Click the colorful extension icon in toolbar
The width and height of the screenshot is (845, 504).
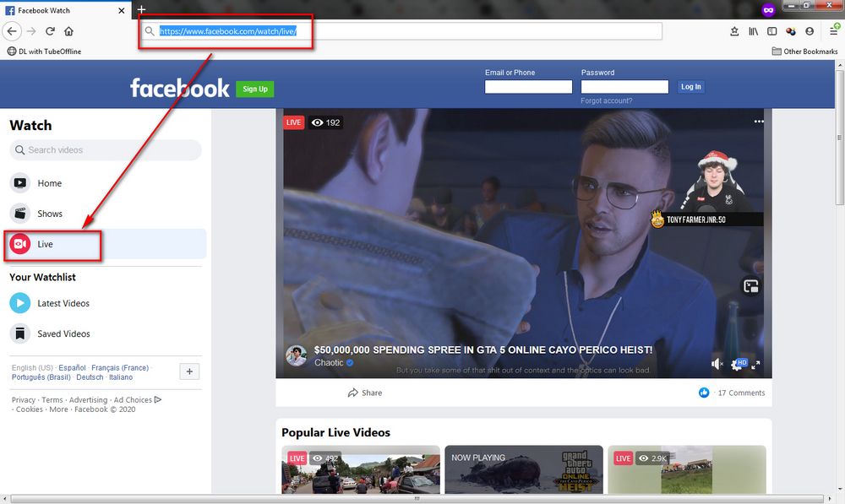(791, 31)
